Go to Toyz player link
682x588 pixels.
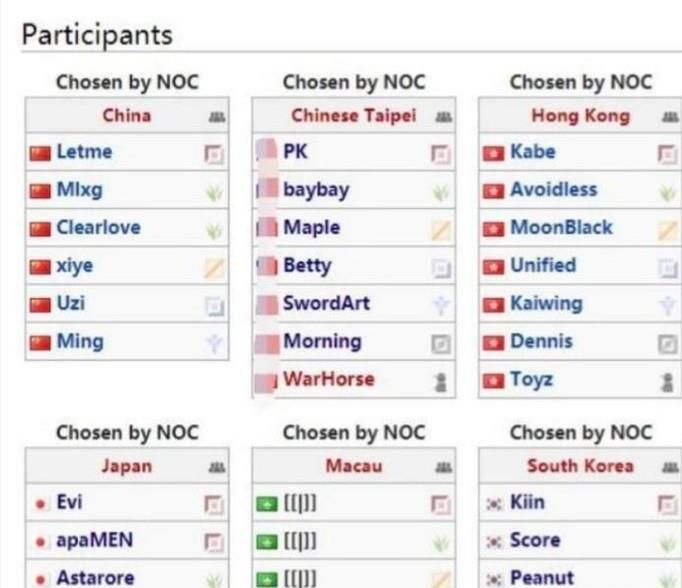point(531,379)
